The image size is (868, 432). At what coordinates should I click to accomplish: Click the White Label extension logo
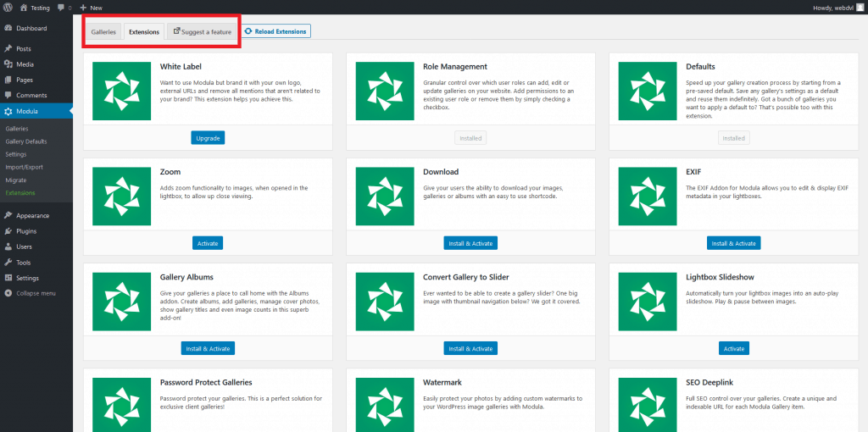pyautogui.click(x=122, y=91)
